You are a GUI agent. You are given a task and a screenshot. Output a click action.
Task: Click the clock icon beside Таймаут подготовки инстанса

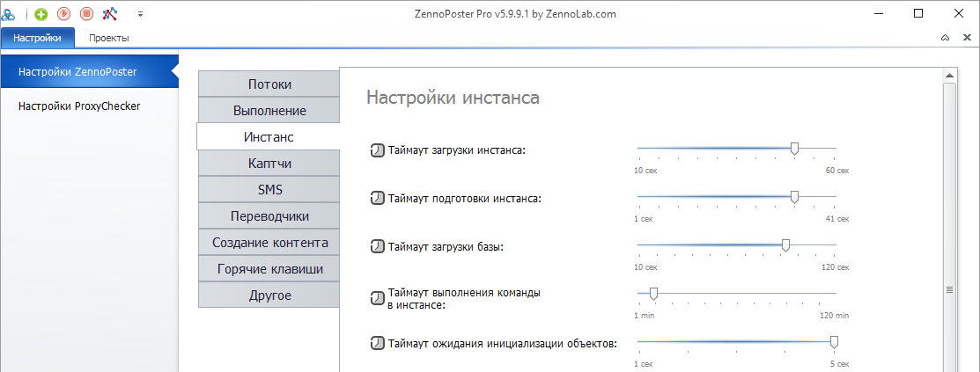click(378, 199)
